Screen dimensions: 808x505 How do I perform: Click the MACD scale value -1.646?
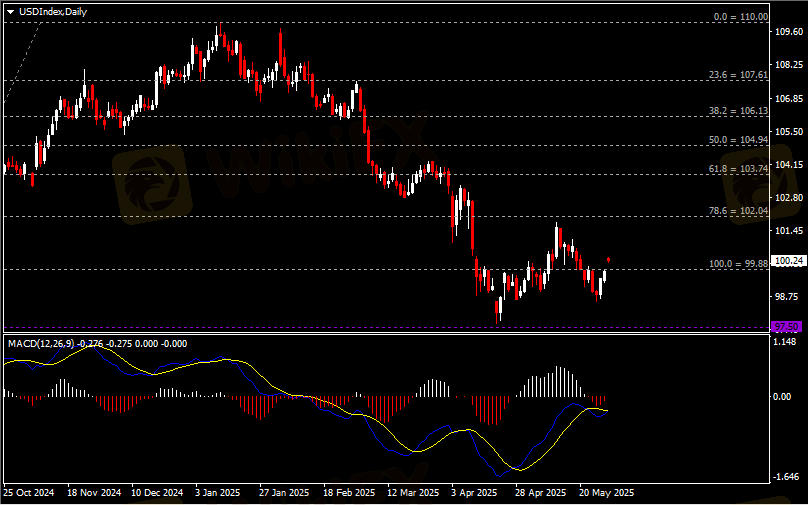click(787, 477)
